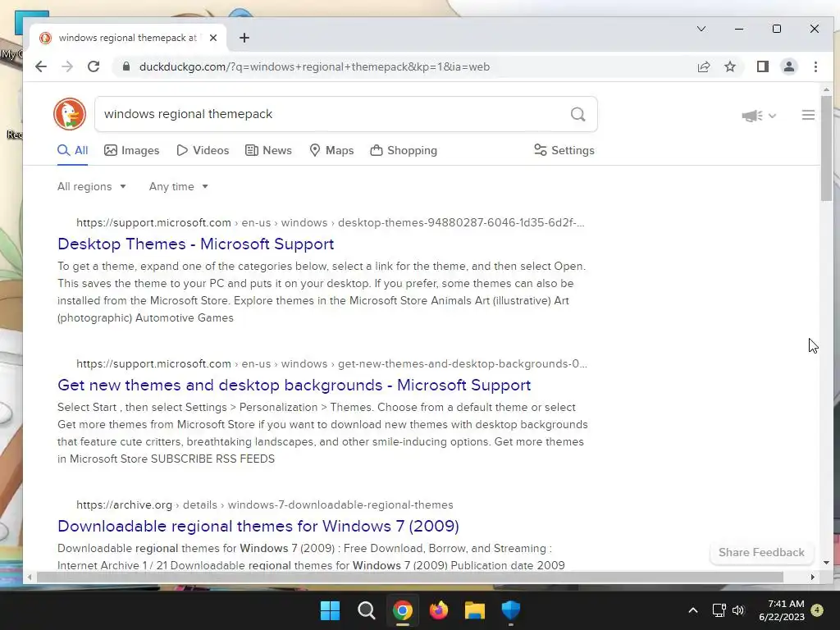
Task: Click Chrome icon in taskbar
Action: 402,610
